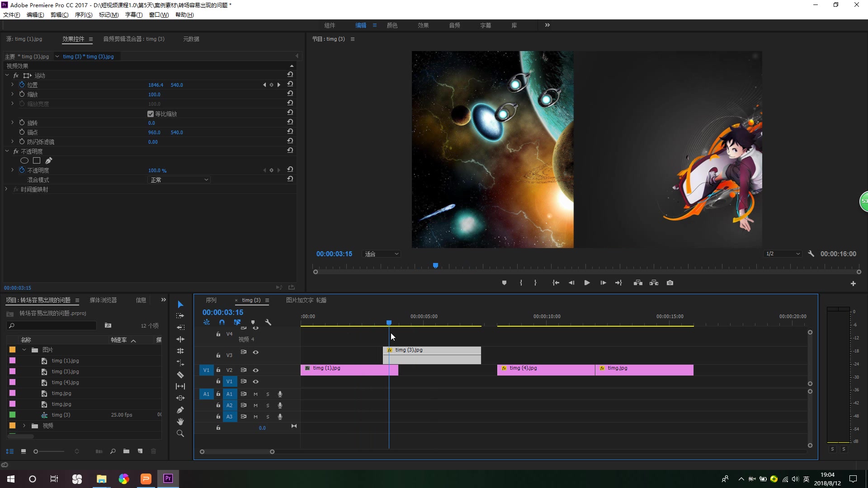Open playback resolution dropdown 1/2

783,254
